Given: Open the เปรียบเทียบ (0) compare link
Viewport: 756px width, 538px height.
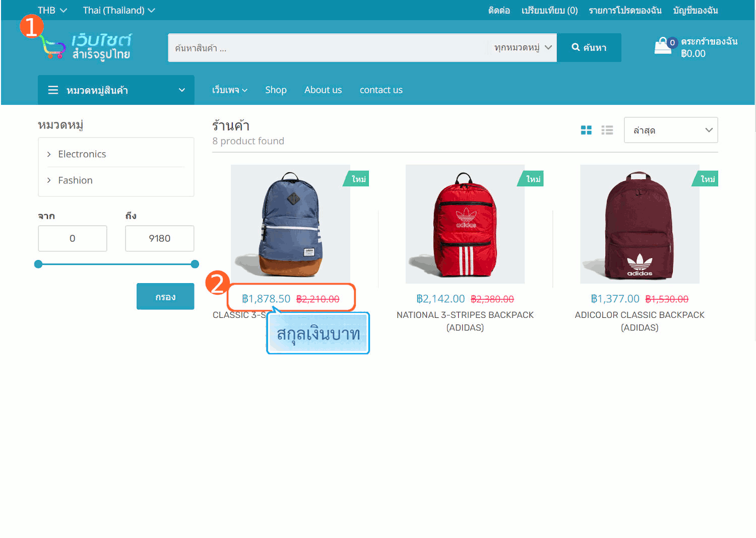Looking at the screenshot, I should [549, 10].
